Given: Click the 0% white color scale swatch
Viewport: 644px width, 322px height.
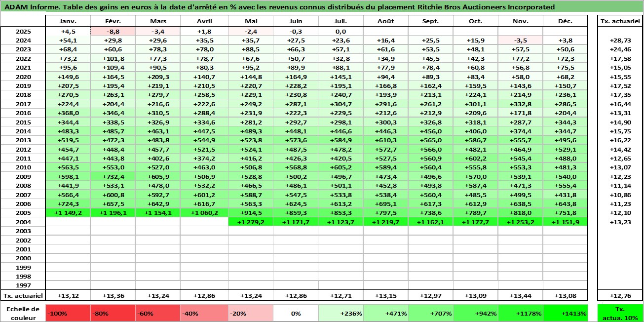Looking at the screenshot, I should [x=296, y=313].
